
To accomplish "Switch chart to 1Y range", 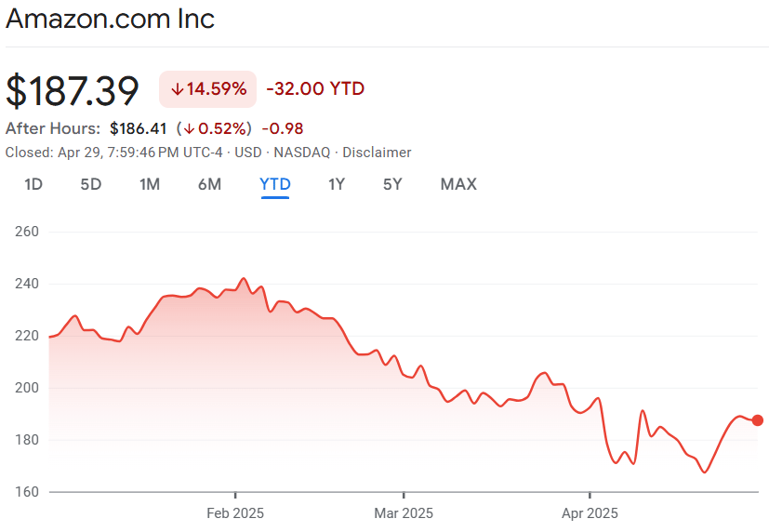I will point(337,184).
